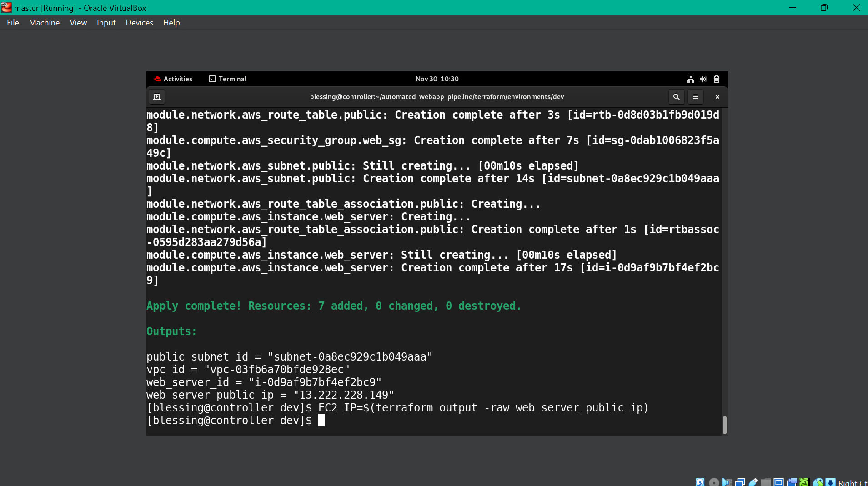Click the battery icon in the top bar

(716, 79)
